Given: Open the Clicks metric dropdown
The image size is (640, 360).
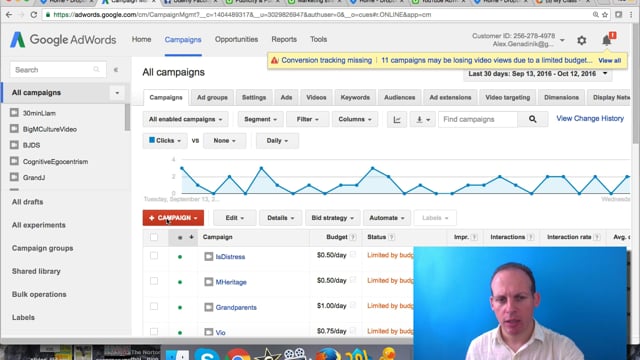Looking at the screenshot, I should click(x=165, y=140).
